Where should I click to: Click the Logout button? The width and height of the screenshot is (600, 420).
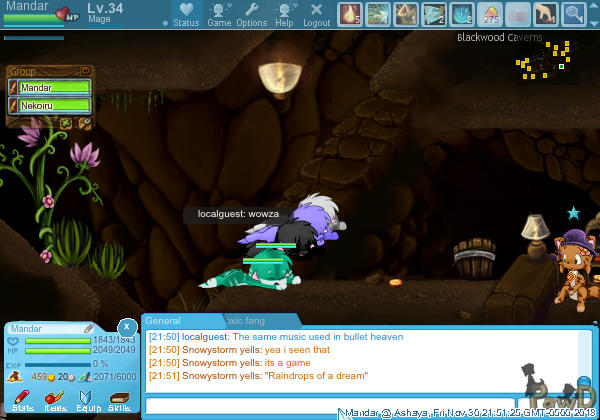[316, 14]
